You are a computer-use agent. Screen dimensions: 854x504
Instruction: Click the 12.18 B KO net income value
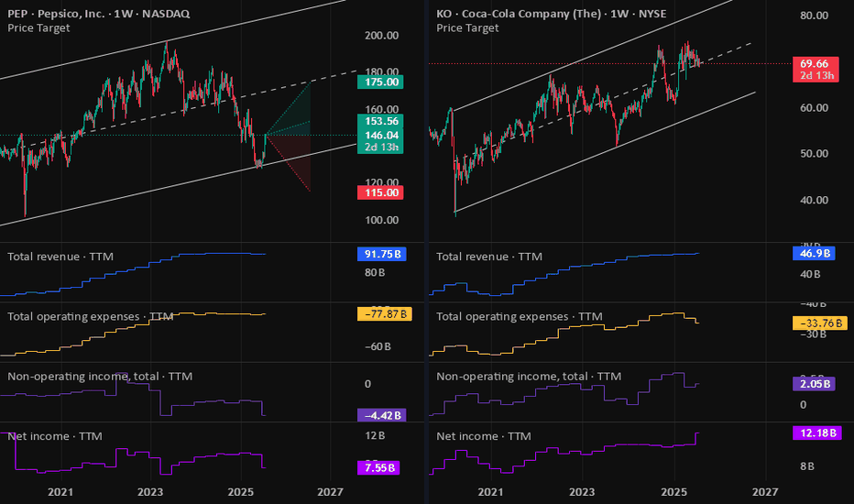(817, 433)
